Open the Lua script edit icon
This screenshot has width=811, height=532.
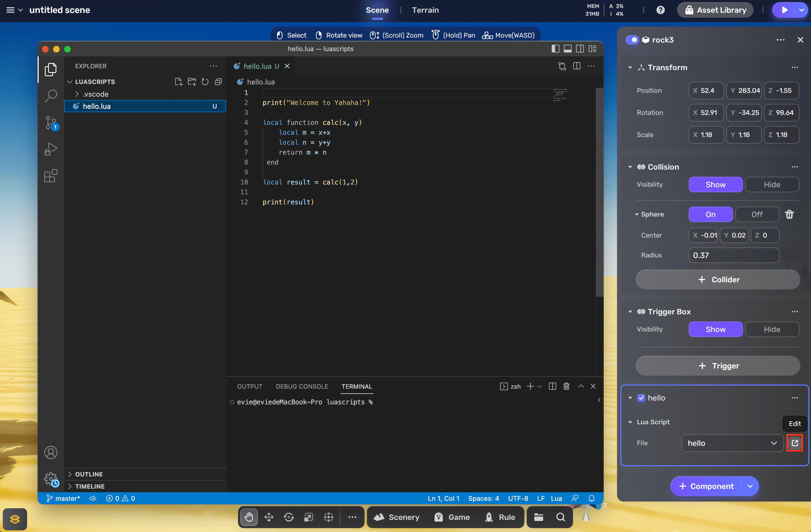click(794, 443)
